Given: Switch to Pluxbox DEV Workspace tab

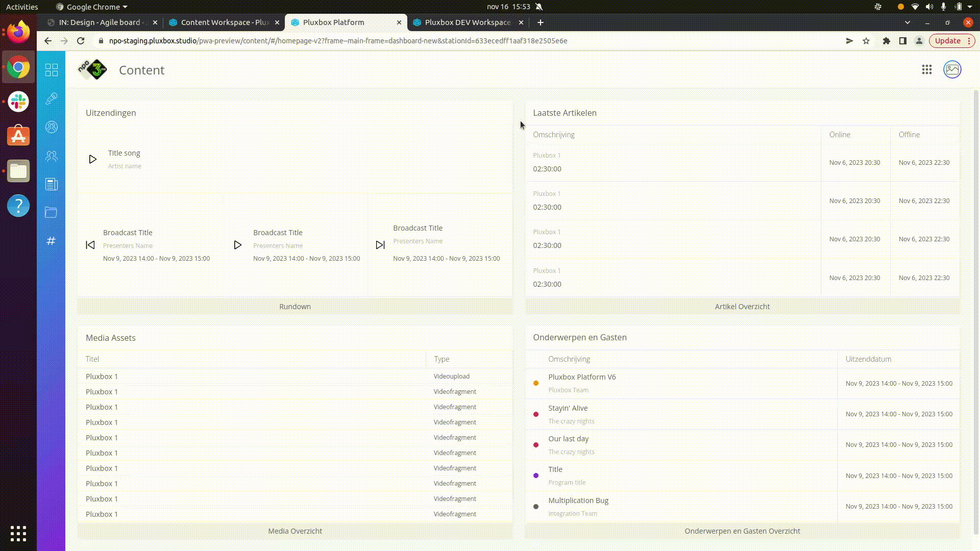Looking at the screenshot, I should pyautogui.click(x=467, y=22).
